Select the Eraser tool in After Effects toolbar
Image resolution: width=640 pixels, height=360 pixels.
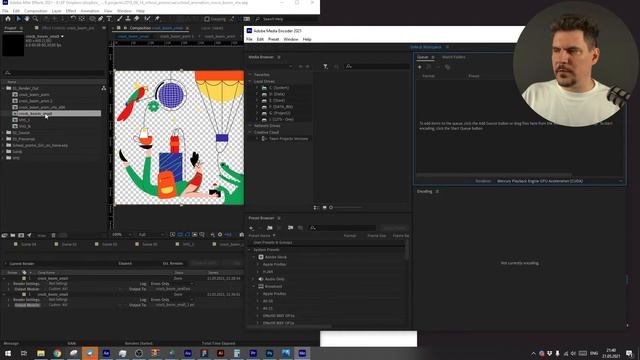(136, 19)
